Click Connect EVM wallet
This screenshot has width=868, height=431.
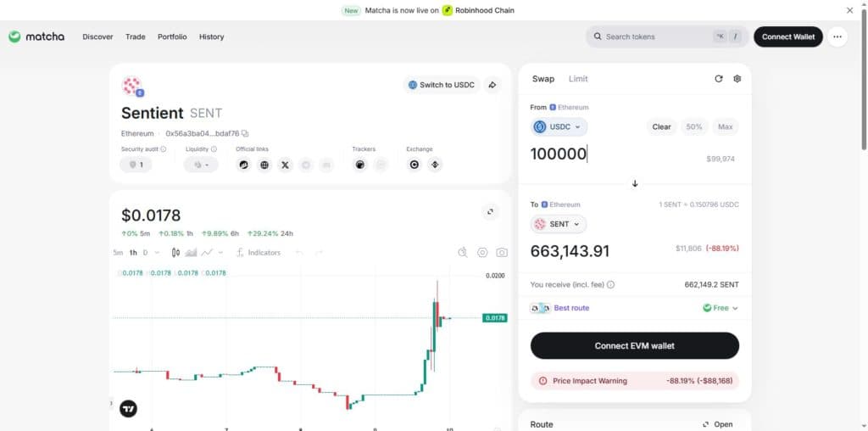click(634, 345)
